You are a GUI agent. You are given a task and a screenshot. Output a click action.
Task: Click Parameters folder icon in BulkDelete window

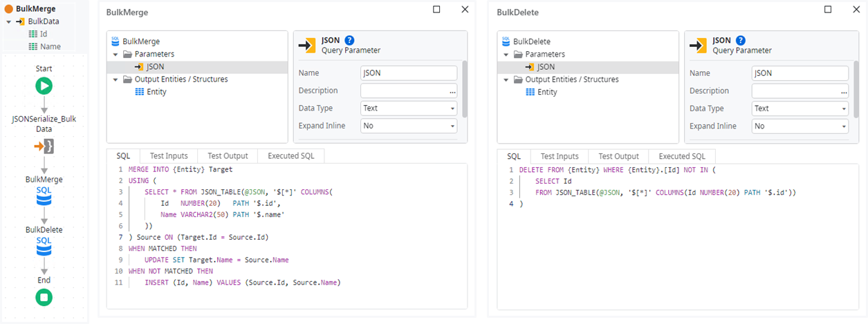(x=518, y=54)
